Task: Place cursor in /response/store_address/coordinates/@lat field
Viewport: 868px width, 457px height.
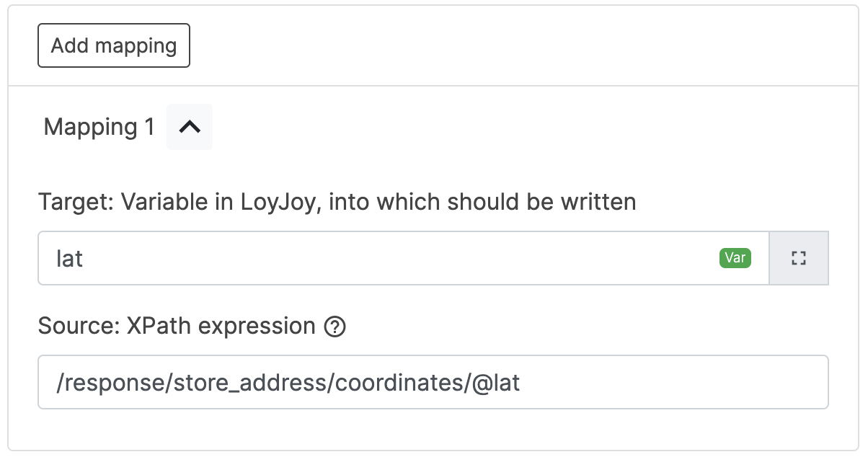Action: [x=433, y=382]
